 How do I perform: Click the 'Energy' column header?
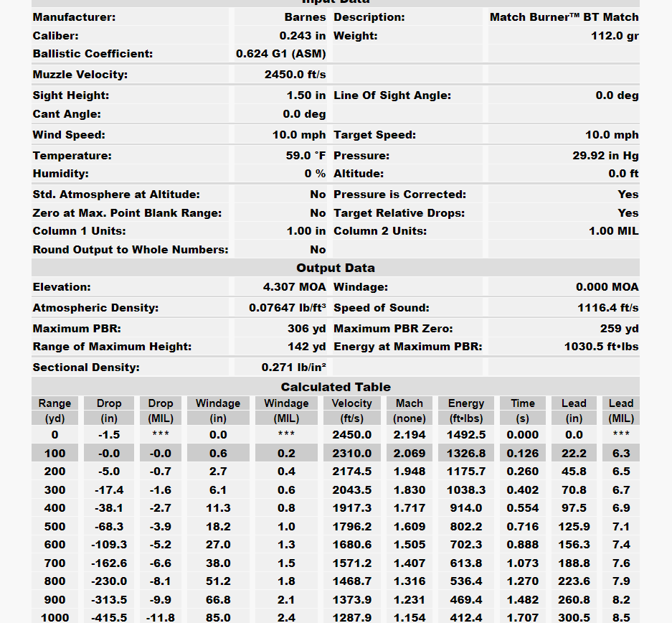[x=466, y=403]
